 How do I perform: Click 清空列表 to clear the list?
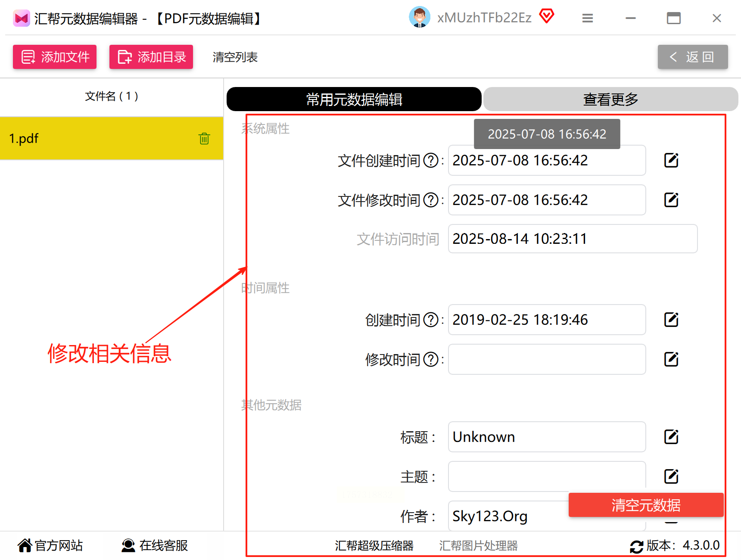coord(235,57)
